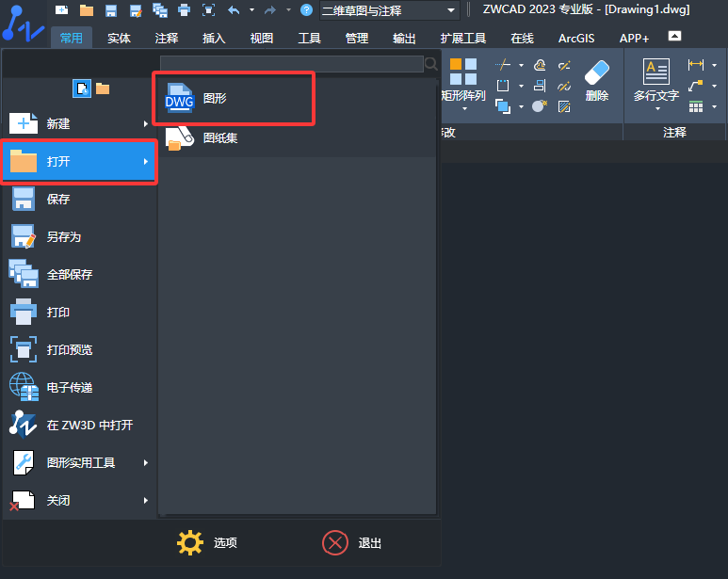Switch to the 管理 ribbon tab
Image resolution: width=728 pixels, height=579 pixels.
pyautogui.click(x=357, y=38)
